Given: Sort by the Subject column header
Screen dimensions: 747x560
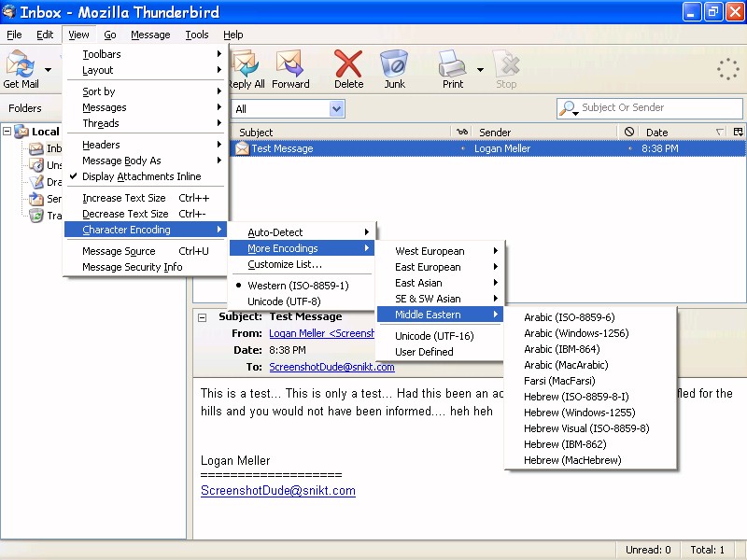Looking at the screenshot, I should (x=341, y=132).
